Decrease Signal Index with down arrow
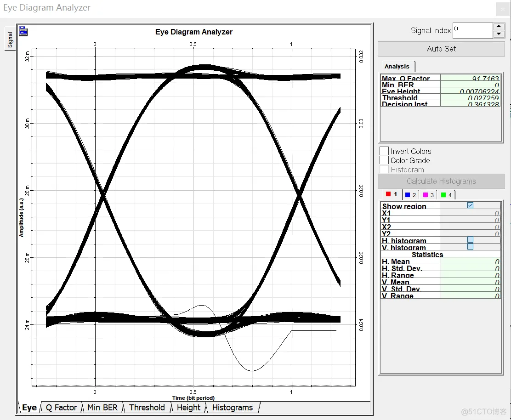 (499, 34)
